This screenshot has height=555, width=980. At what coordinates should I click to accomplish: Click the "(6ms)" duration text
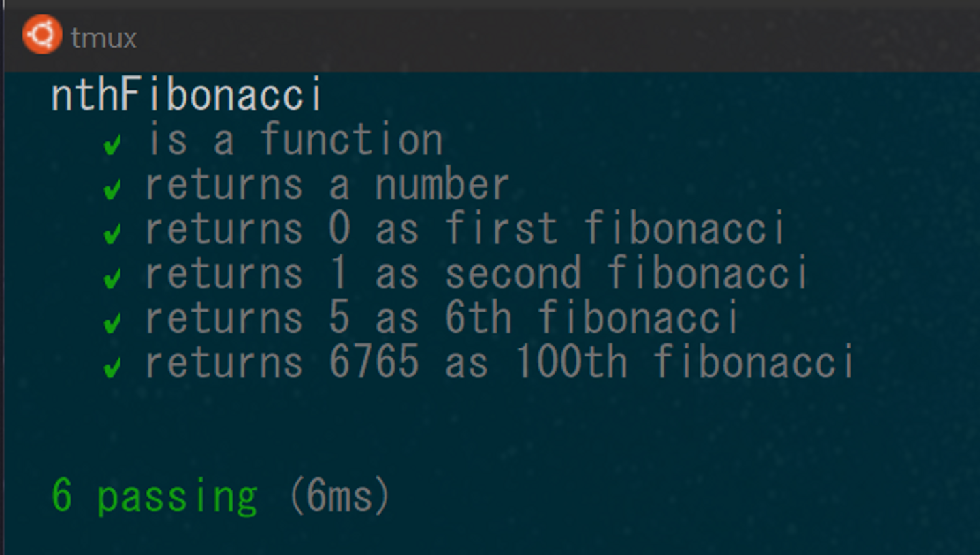[x=339, y=496]
